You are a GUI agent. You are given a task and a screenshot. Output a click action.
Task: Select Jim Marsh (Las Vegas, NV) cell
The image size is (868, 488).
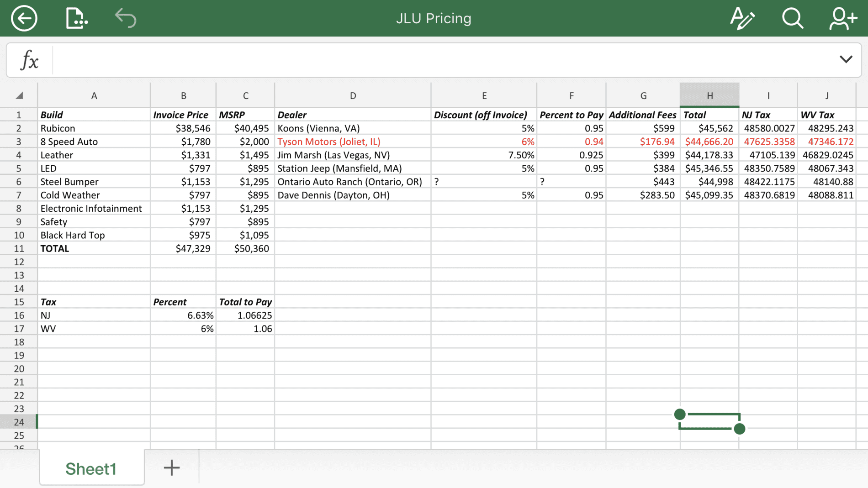[x=353, y=155]
